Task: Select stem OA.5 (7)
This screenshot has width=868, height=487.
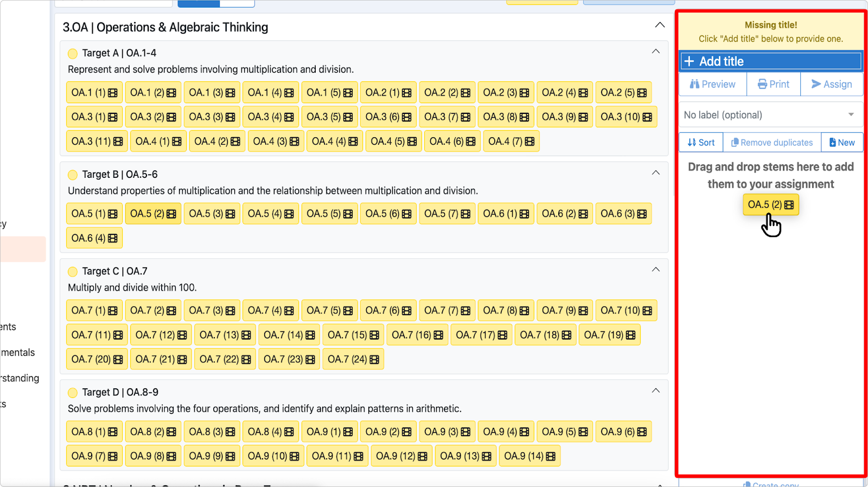Action: click(x=447, y=214)
